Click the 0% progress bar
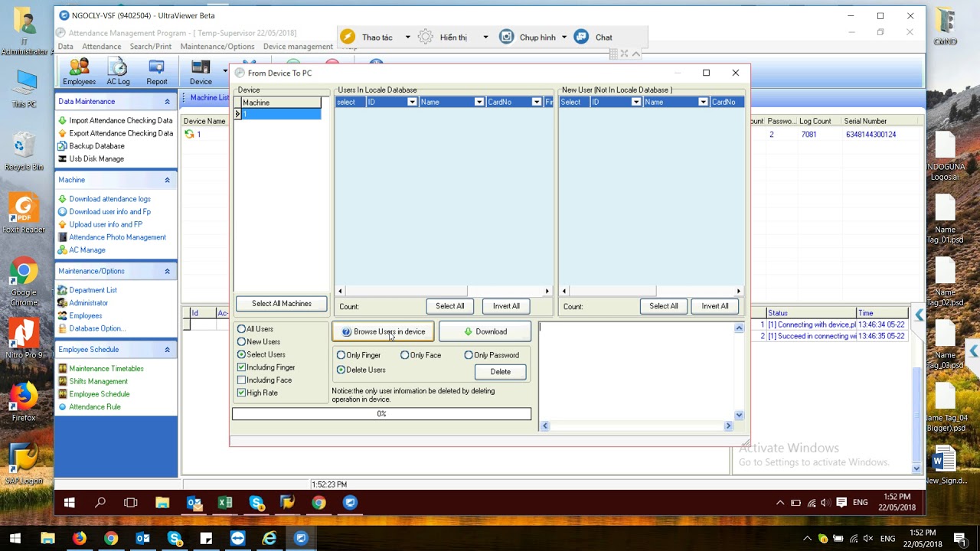This screenshot has height=551, width=980. pyautogui.click(x=381, y=414)
